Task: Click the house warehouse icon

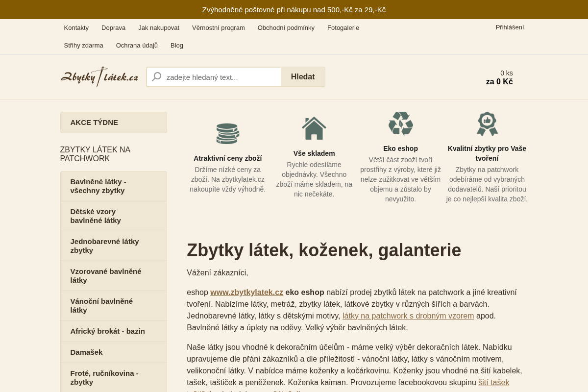Action: (314, 128)
